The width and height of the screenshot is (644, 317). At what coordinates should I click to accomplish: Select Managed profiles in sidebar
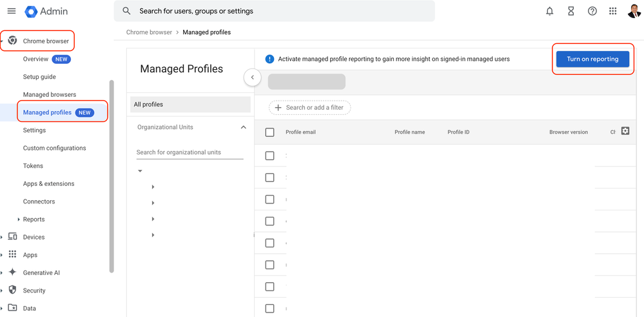pyautogui.click(x=47, y=112)
